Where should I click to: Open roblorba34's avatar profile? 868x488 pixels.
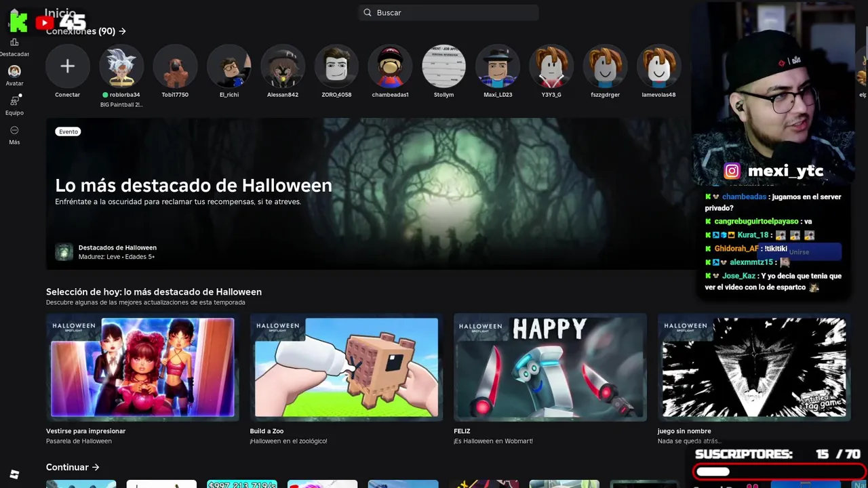pos(121,66)
